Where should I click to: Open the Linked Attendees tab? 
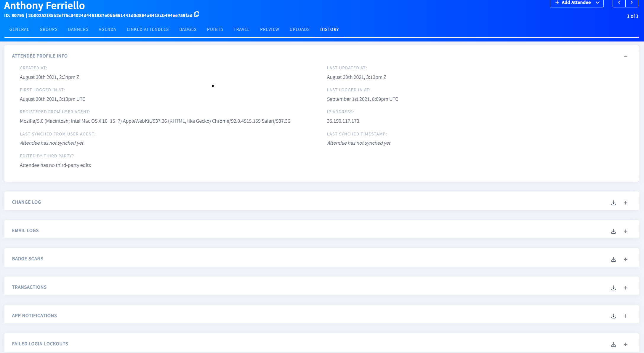click(x=148, y=29)
